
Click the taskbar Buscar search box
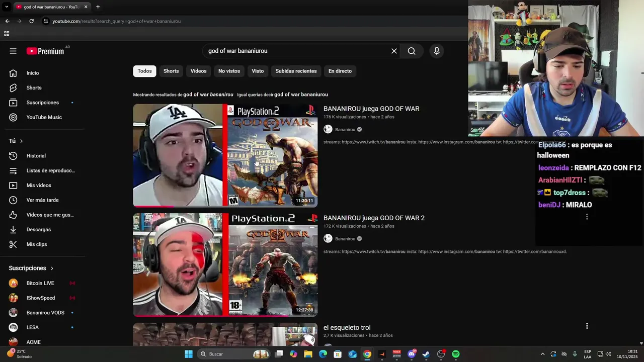click(x=234, y=354)
